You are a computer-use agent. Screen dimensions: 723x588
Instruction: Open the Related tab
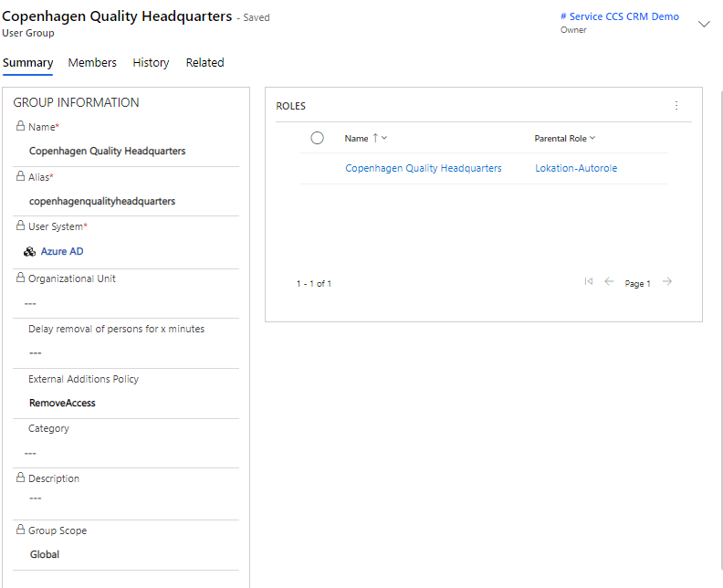[204, 63]
